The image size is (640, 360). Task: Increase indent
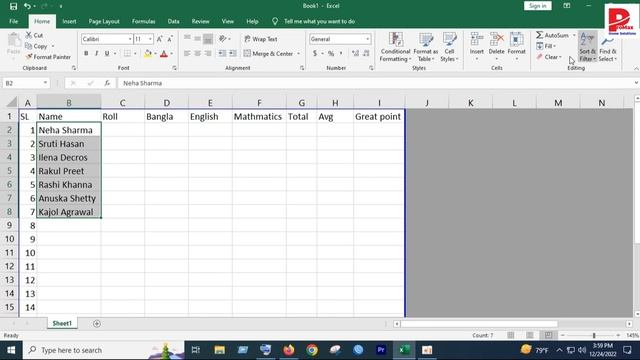(233, 53)
